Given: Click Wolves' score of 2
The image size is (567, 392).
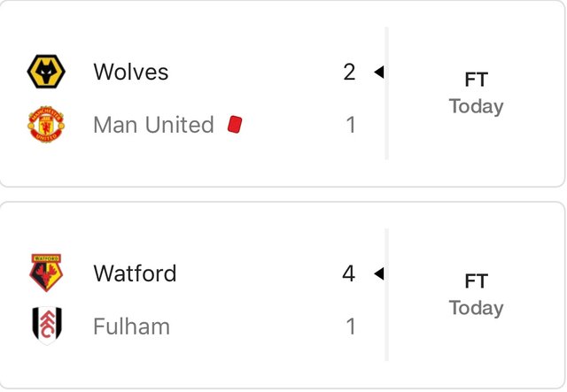Looking at the screenshot, I should [x=349, y=72].
